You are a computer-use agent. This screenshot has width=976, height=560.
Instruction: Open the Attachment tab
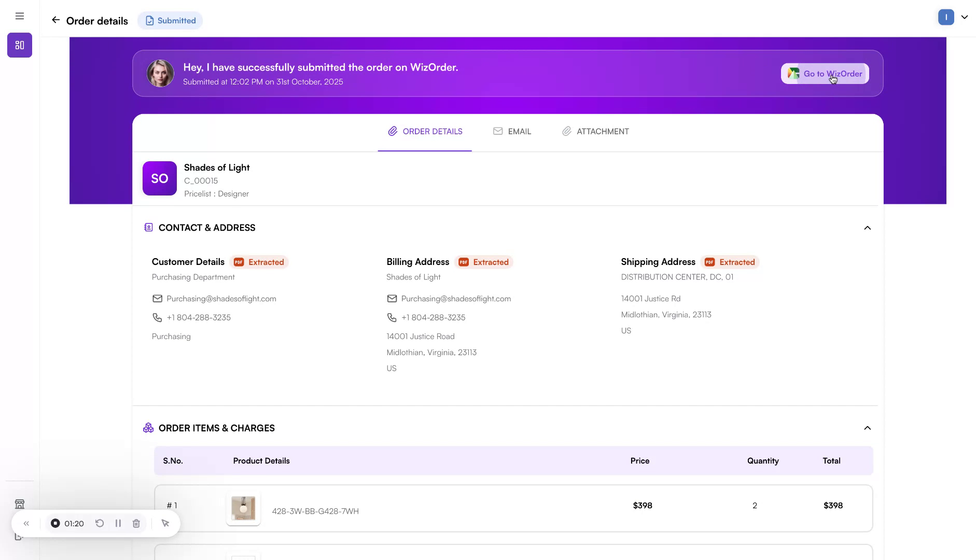[595, 131]
